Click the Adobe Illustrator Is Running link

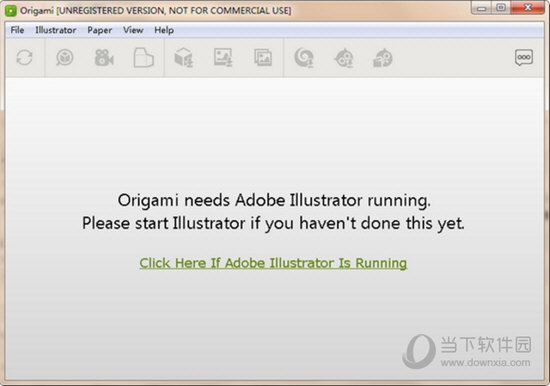(273, 263)
